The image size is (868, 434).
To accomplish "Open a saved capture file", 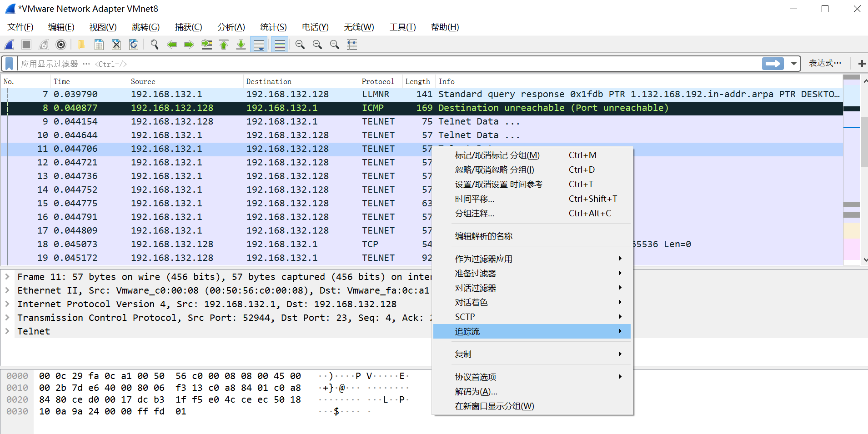I will pos(81,44).
